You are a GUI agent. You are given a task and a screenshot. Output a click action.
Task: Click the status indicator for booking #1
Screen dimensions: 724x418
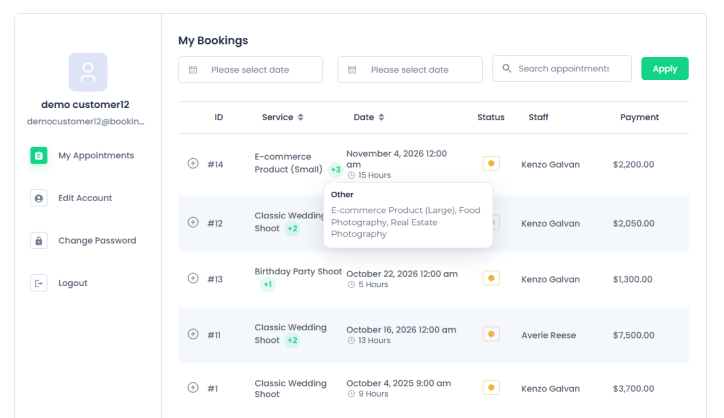[x=491, y=388]
